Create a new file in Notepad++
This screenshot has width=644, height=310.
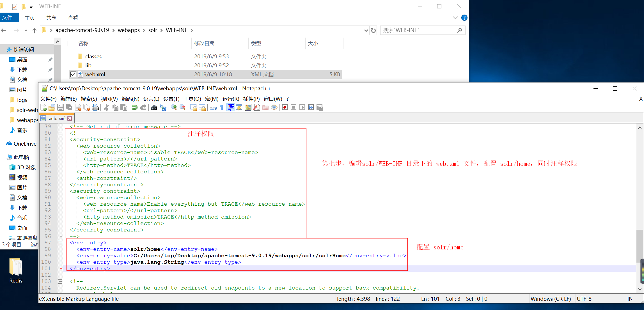[x=43, y=107]
